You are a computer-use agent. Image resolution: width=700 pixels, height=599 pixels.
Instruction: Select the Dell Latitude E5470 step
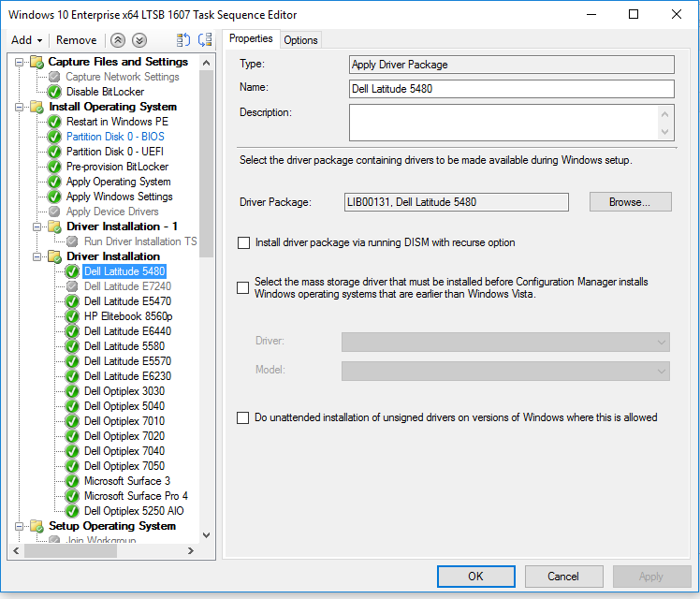click(127, 301)
